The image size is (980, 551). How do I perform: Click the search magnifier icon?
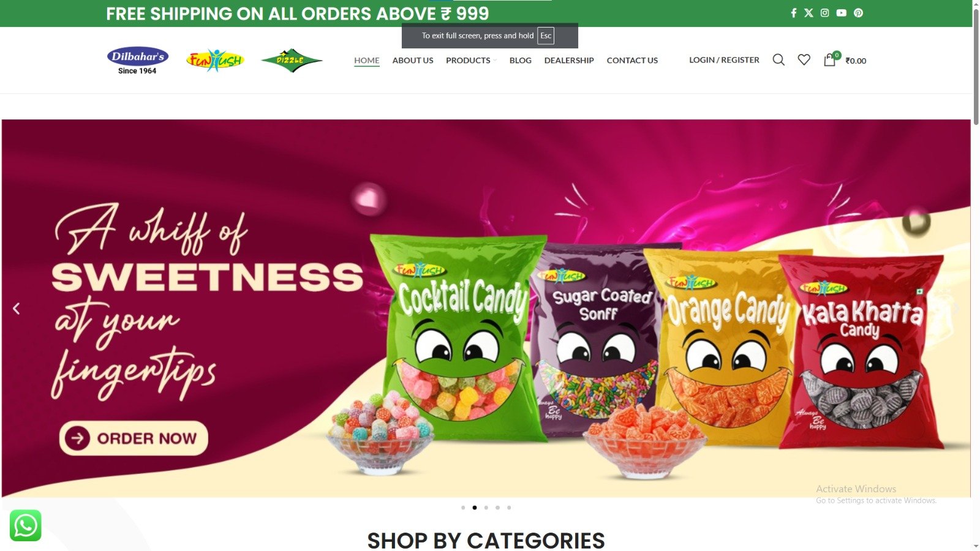pos(778,60)
